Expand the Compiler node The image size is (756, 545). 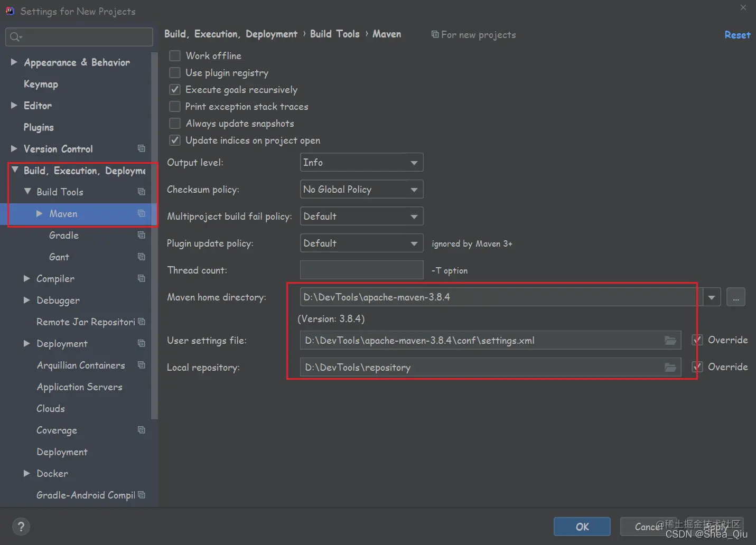27,278
